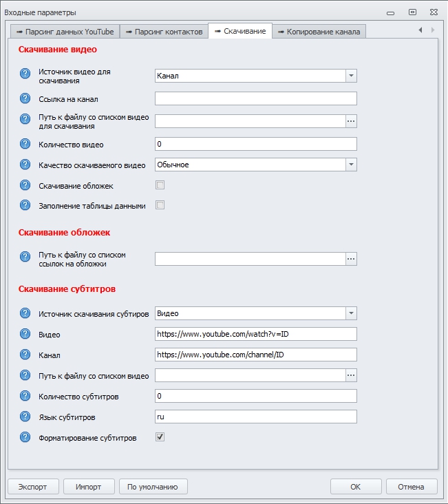Click the 'Ссылка на канал' input field
Image resolution: width=448 pixels, height=504 pixels.
pos(256,98)
